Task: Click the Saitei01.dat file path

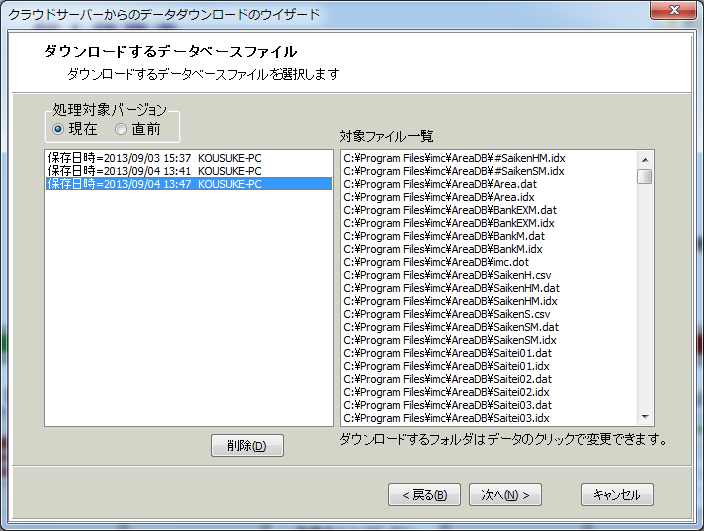Action: (447, 353)
